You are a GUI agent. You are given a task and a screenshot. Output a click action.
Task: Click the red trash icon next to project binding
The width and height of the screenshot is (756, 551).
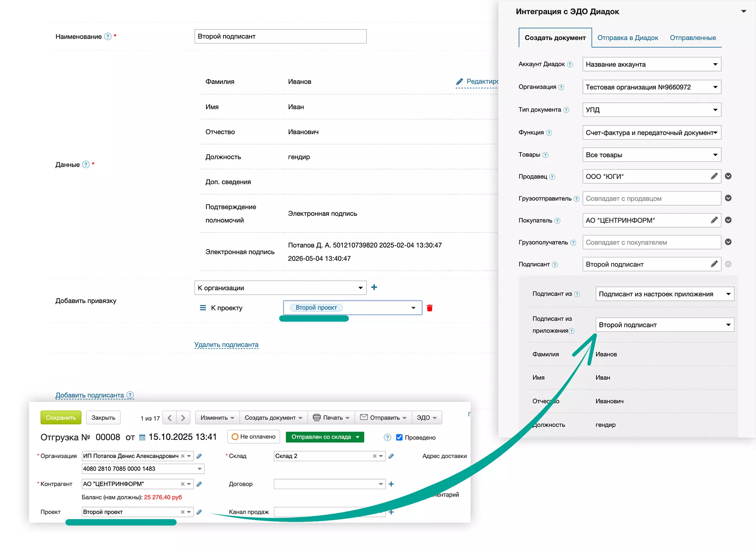429,308
